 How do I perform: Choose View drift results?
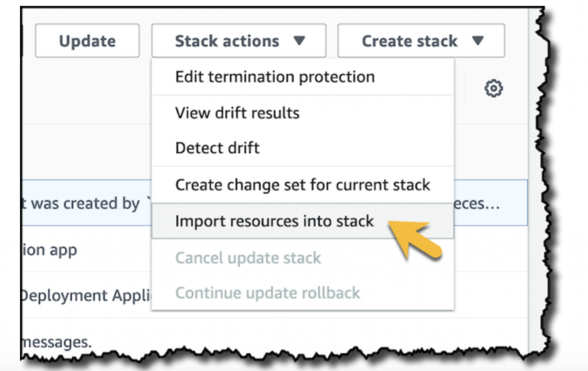(x=237, y=113)
